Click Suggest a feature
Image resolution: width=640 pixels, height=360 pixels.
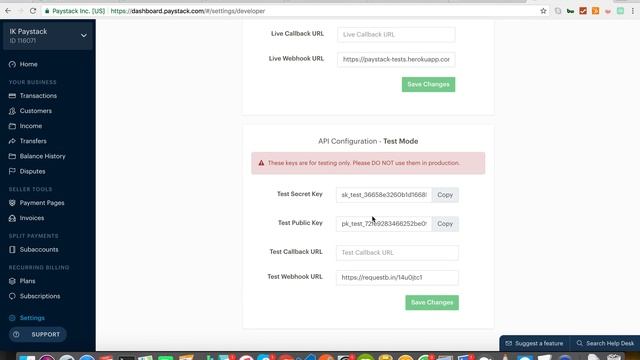click(534, 344)
